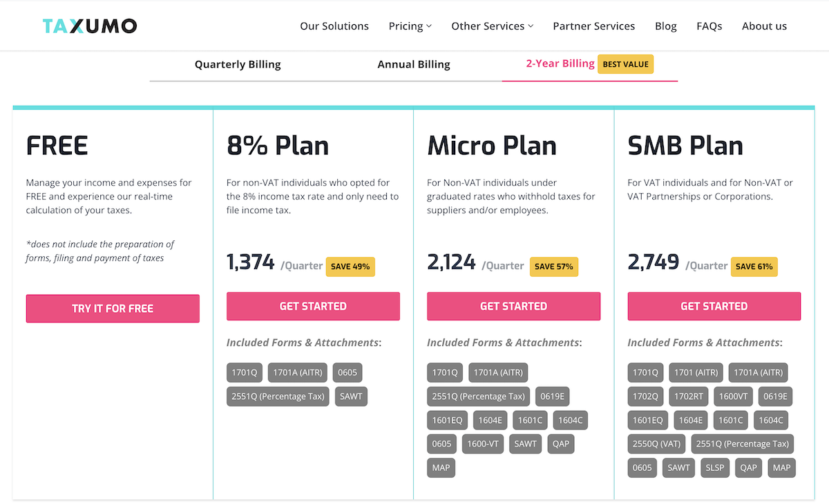The width and height of the screenshot is (829, 504).
Task: Switch to the Quarterly Billing tab
Action: tap(238, 64)
